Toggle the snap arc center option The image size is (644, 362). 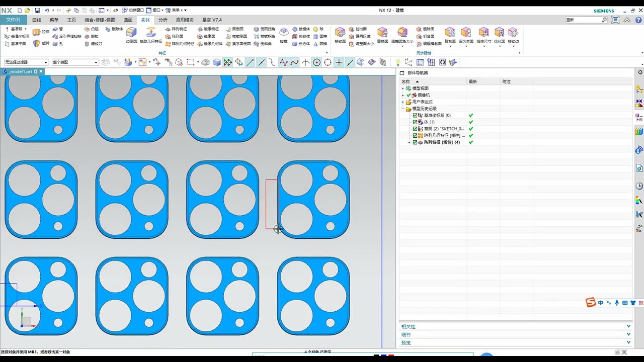316,62
